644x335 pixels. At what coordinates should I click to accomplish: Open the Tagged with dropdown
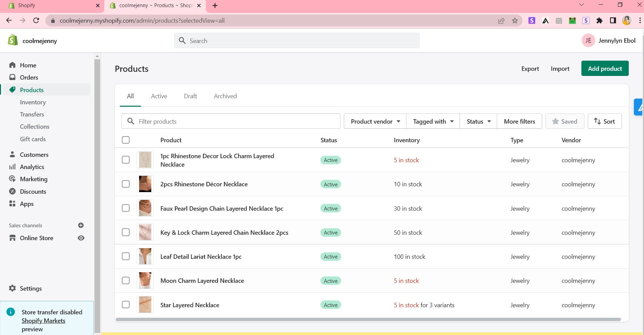[433, 121]
